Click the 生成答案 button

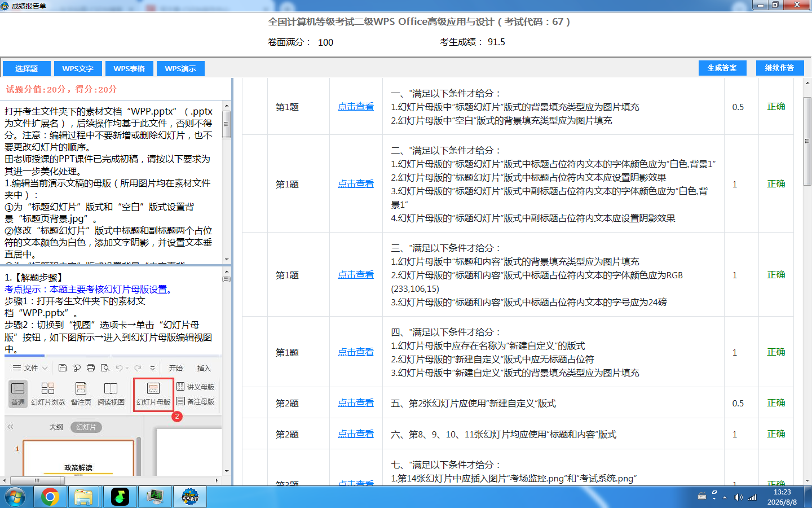(722, 68)
